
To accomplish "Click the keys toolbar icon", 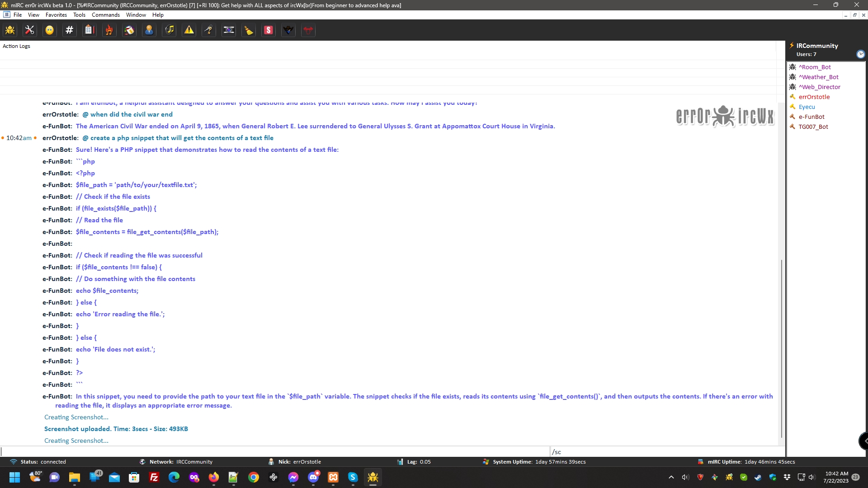I will click(209, 30).
